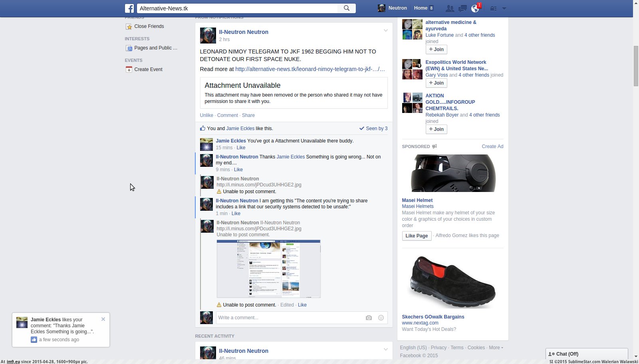
Task: Click the Create Event plus icon
Action: (x=129, y=69)
